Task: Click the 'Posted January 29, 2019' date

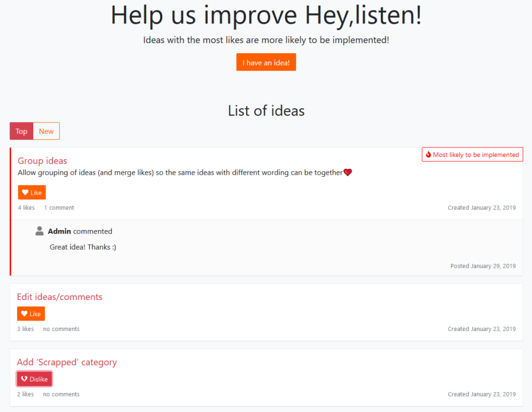Action: click(483, 266)
